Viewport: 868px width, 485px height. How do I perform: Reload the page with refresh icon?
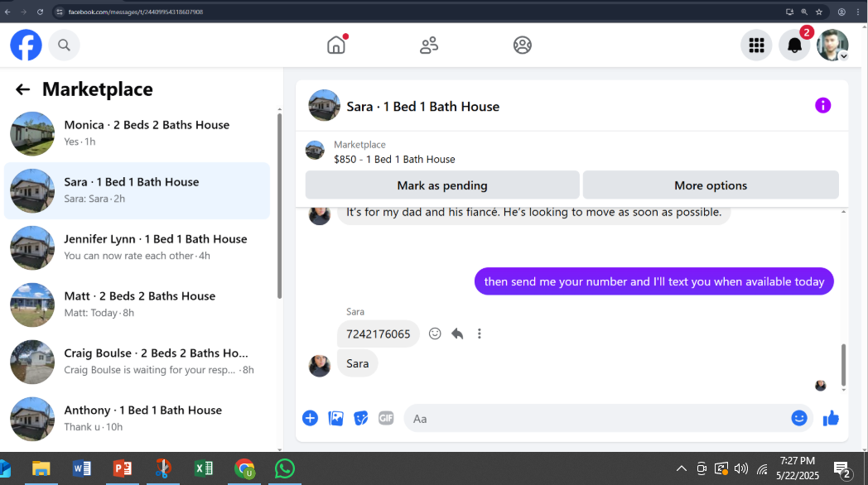tap(40, 12)
